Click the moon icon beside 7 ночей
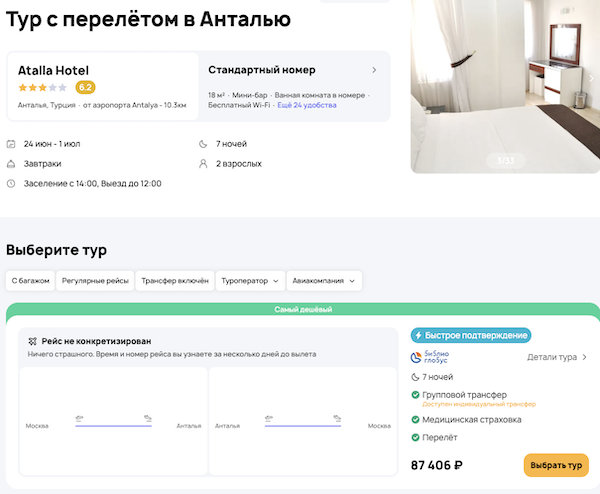Viewport: 600px width, 494px height. (203, 143)
